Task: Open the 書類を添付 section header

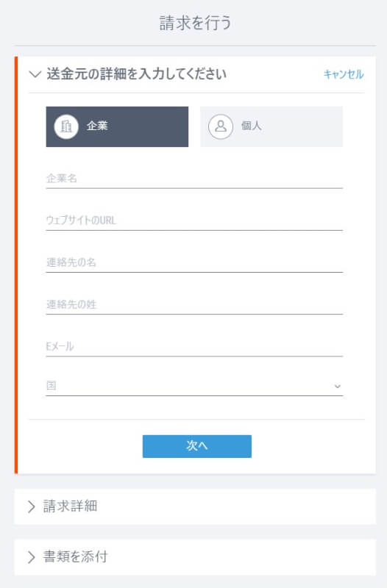Action: (195, 557)
